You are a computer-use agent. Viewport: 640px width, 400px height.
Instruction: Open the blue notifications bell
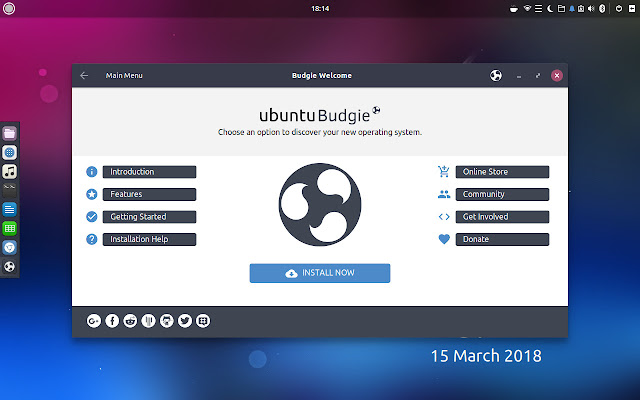[x=572, y=9]
